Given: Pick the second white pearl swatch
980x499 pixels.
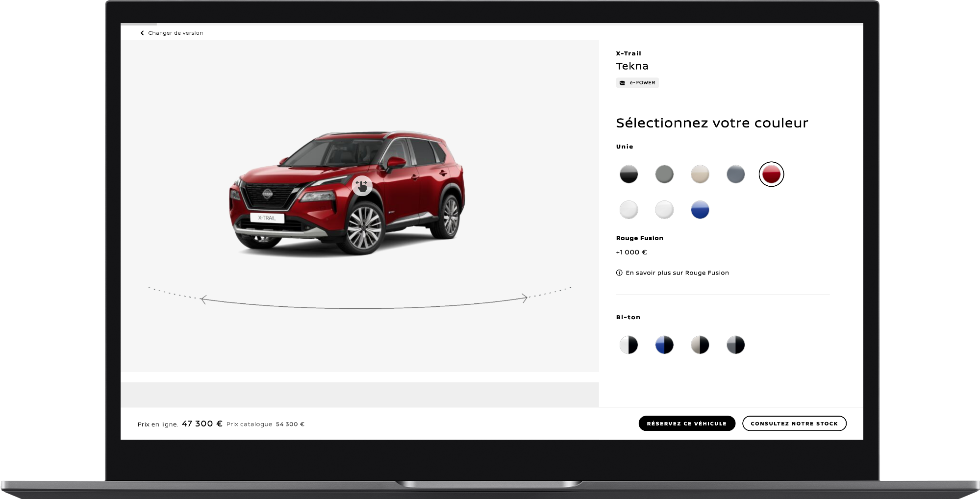Looking at the screenshot, I should pyautogui.click(x=664, y=210).
